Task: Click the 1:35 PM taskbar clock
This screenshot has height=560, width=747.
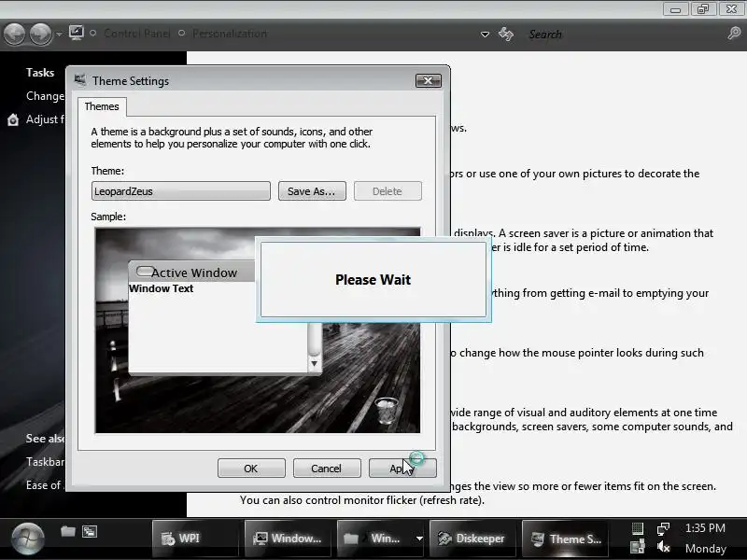Action: point(705,528)
